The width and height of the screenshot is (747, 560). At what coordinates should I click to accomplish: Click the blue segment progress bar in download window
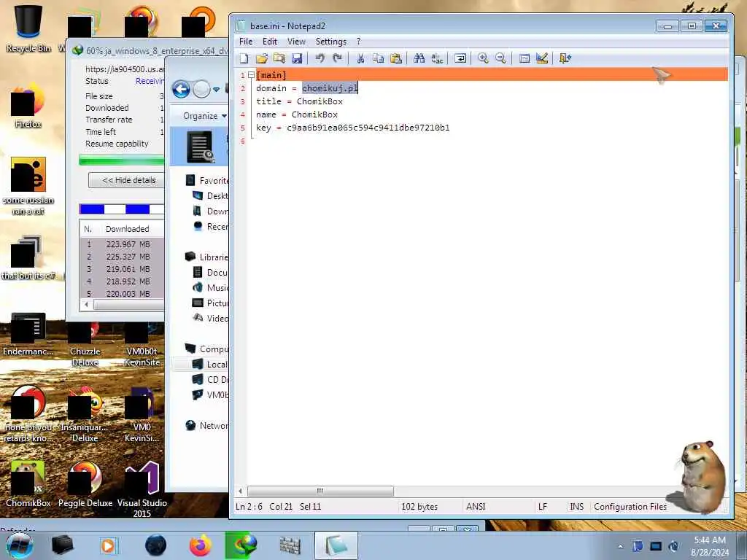[122, 209]
